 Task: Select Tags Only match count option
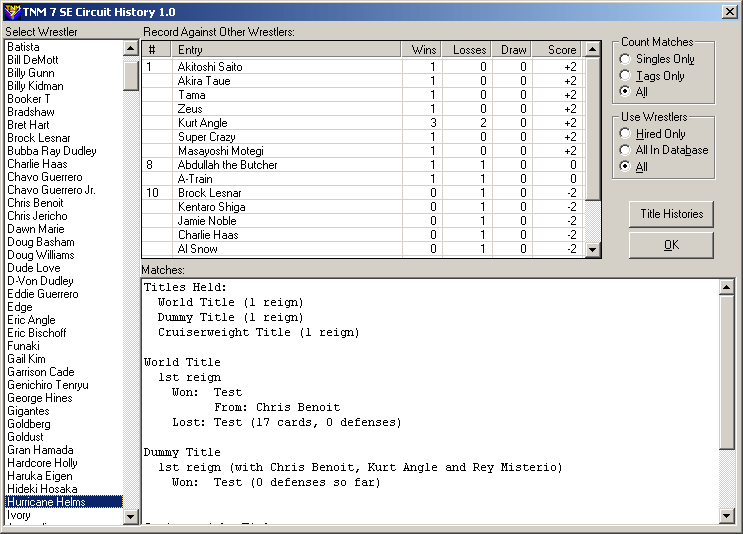click(x=626, y=75)
